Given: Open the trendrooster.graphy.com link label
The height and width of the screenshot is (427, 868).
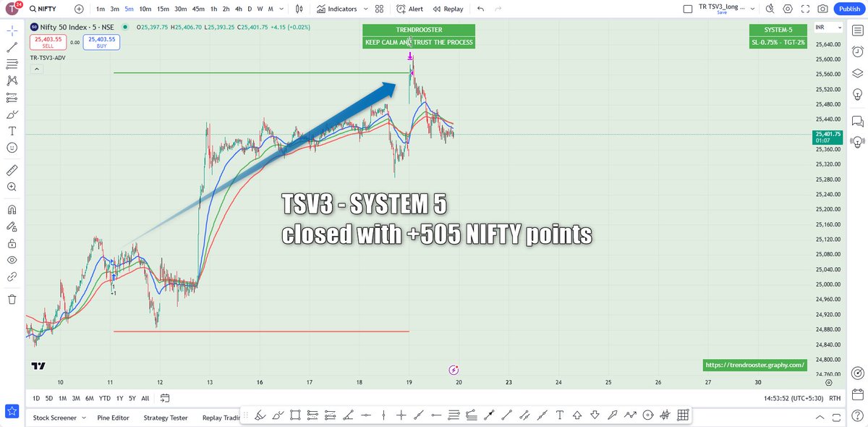Looking at the screenshot, I should coord(754,365).
